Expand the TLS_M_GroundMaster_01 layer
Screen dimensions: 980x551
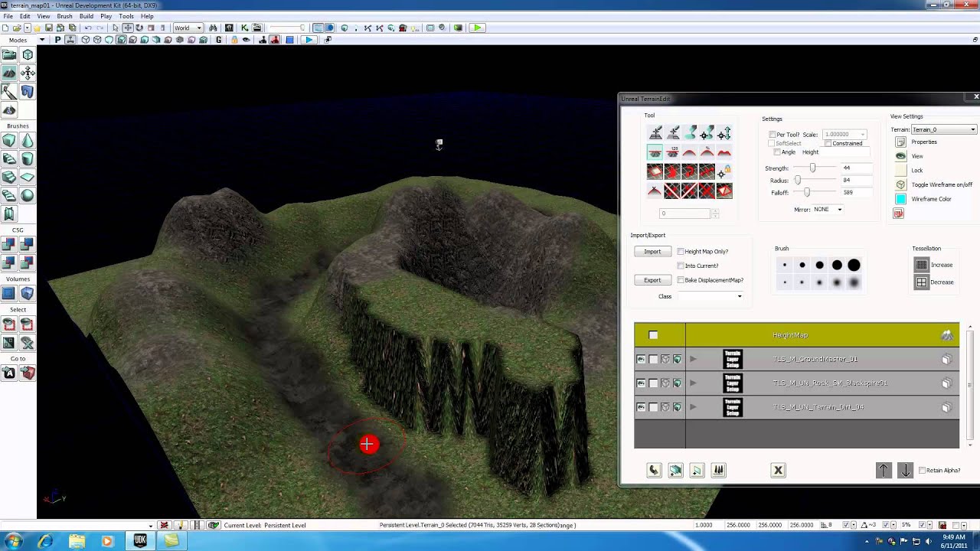(x=693, y=359)
